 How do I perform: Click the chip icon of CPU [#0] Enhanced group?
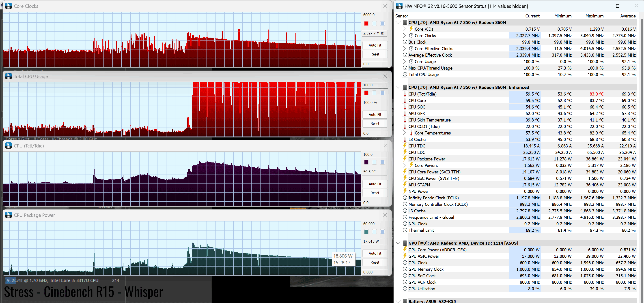click(405, 87)
